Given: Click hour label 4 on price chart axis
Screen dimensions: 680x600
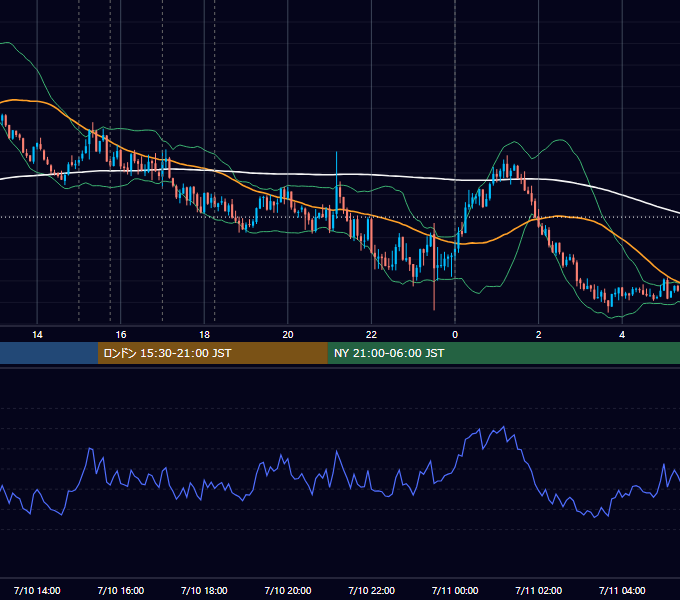Looking at the screenshot, I should [622, 335].
